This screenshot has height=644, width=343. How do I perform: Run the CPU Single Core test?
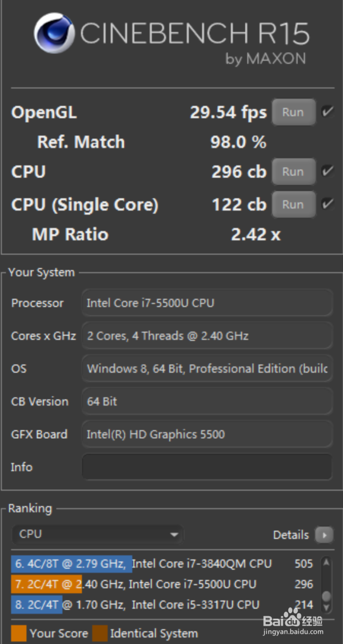(x=293, y=204)
